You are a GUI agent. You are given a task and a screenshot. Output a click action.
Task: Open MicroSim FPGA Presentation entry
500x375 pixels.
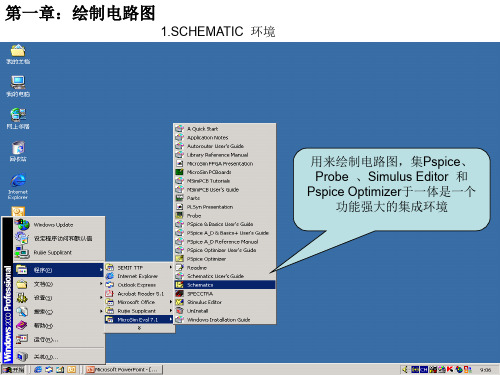point(225,163)
